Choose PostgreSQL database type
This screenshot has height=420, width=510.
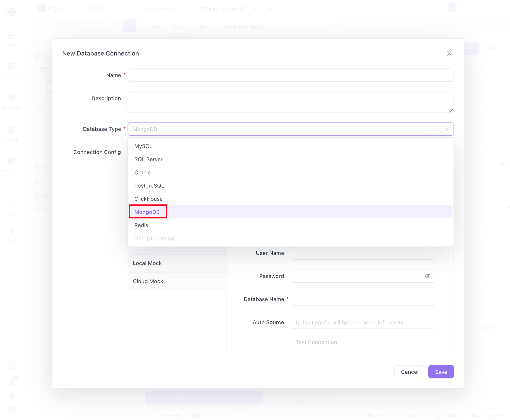pyautogui.click(x=290, y=186)
